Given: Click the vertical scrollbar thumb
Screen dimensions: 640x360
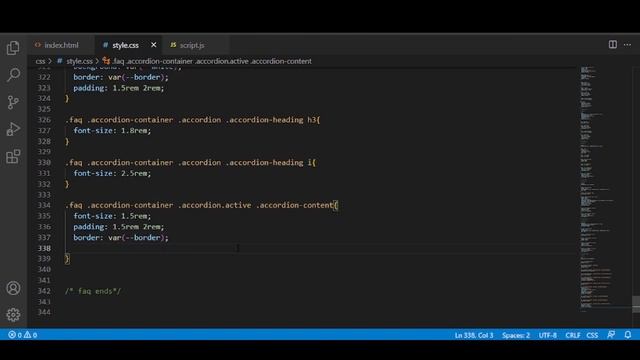Looking at the screenshot, I should coord(636,304).
